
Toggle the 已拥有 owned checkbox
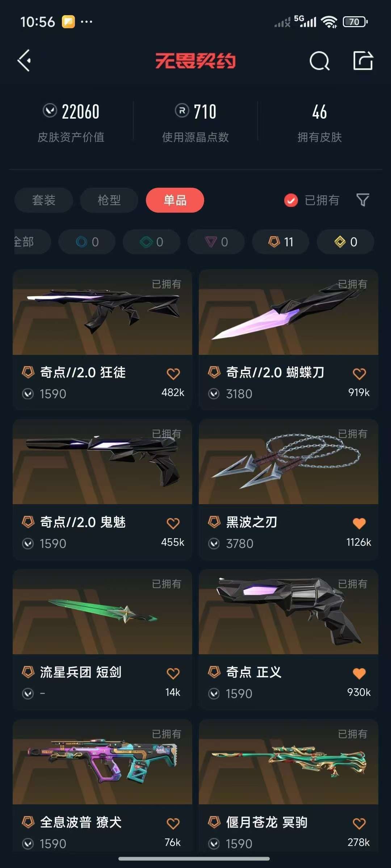pos(291,200)
